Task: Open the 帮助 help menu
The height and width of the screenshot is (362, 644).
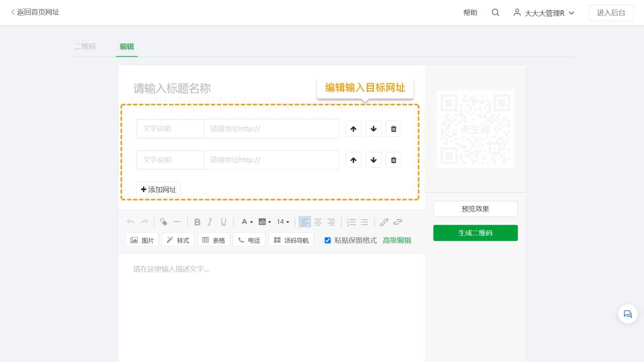Action: 470,13
